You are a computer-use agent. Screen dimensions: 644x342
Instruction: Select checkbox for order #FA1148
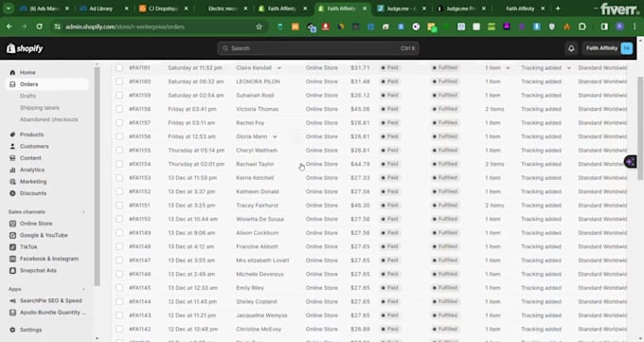click(x=119, y=246)
